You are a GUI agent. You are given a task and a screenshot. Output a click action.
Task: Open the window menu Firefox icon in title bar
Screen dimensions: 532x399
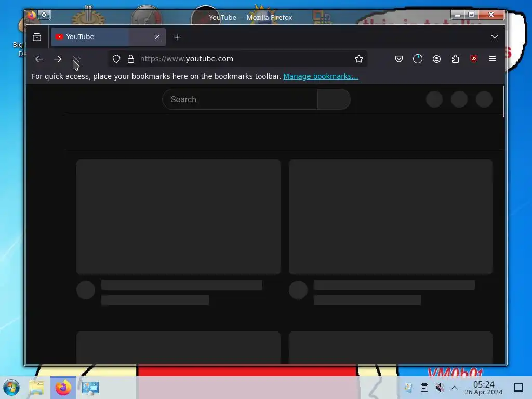point(31,15)
